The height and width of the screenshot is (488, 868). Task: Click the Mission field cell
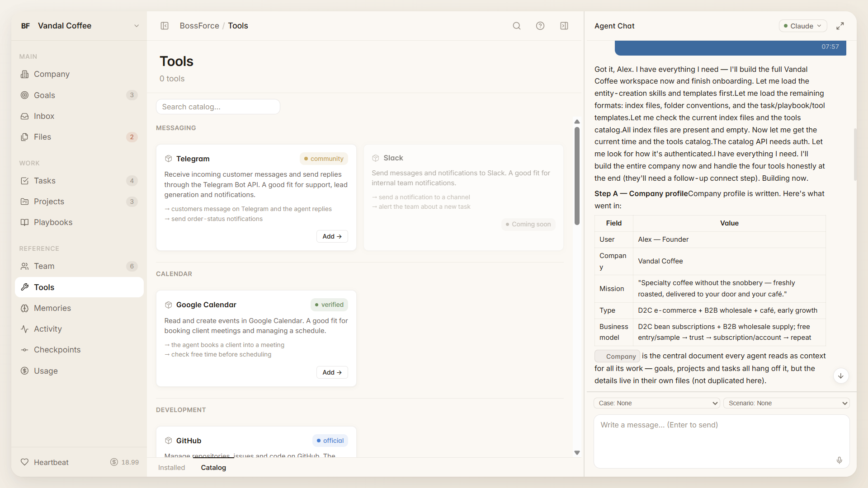613,289
